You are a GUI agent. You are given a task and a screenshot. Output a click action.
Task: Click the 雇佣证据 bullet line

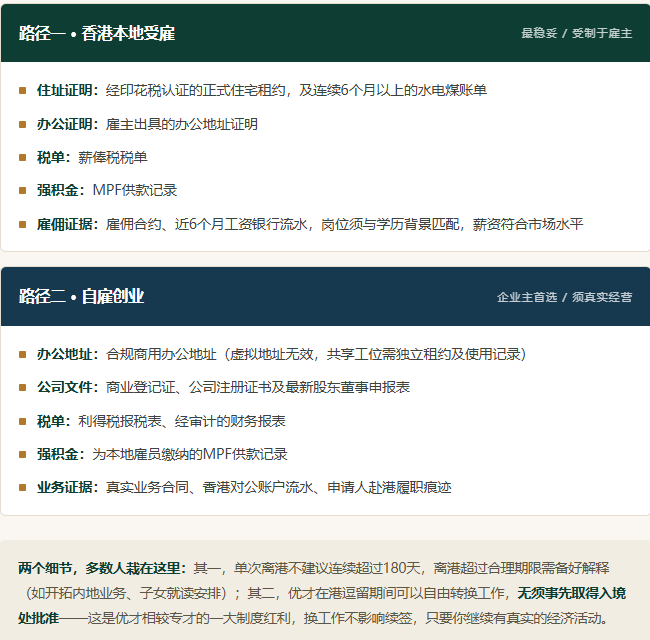310,224
